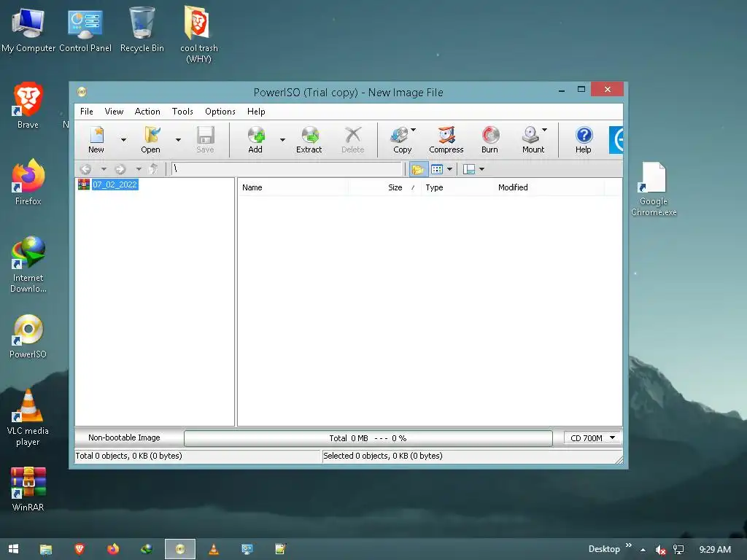
Task: Click the Back navigation arrow
Action: point(86,169)
